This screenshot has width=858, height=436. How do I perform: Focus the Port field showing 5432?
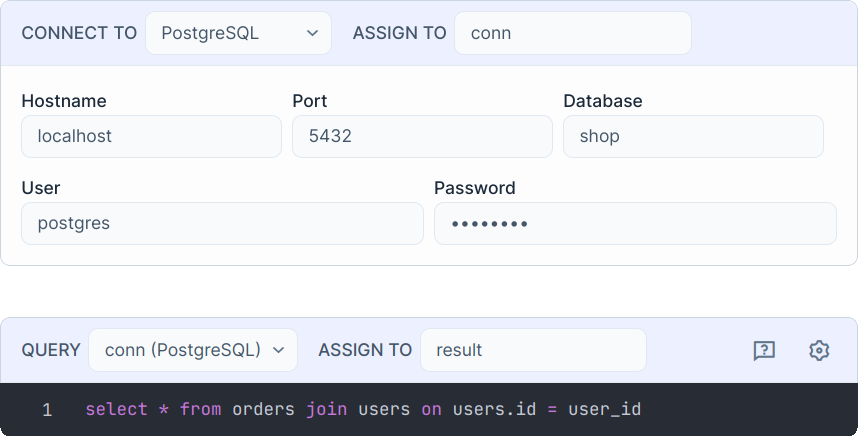click(x=422, y=136)
